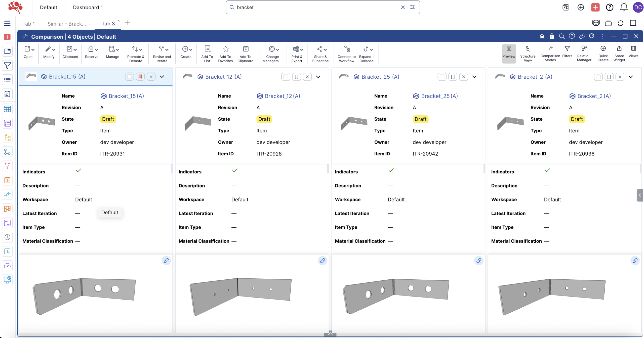Click Connect to Workflow icon

click(346, 49)
